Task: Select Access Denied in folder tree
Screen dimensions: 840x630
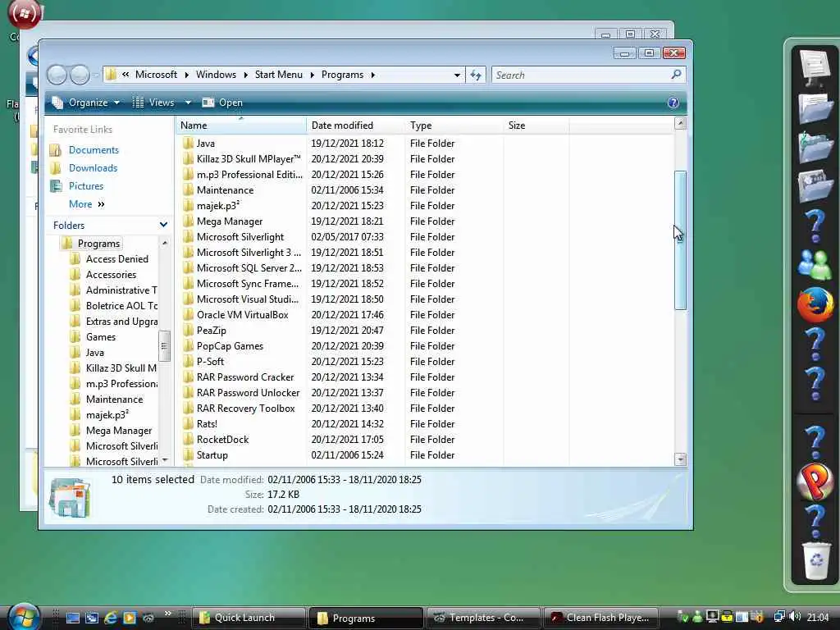Action: pos(116,259)
